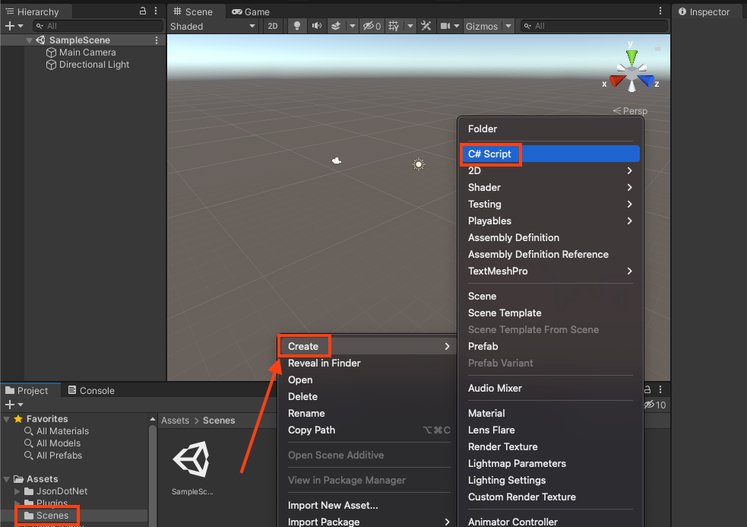Choose Delete in context menu

[x=366, y=396]
